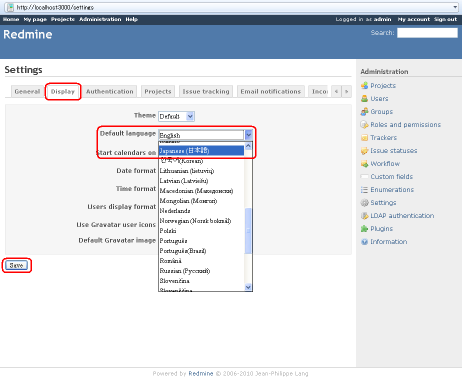Switch to the Issue tracking tab
The image size is (462, 379).
click(x=206, y=91)
